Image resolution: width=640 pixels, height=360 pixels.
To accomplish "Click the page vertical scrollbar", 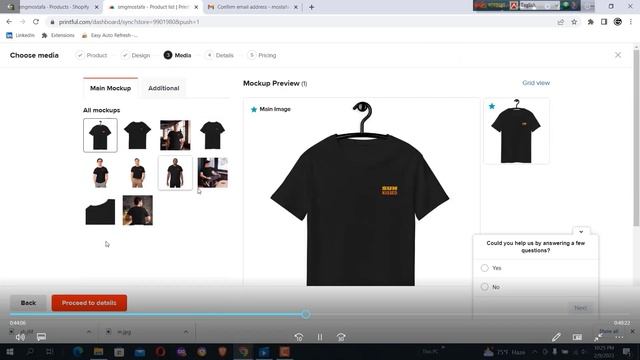I will point(636,137).
